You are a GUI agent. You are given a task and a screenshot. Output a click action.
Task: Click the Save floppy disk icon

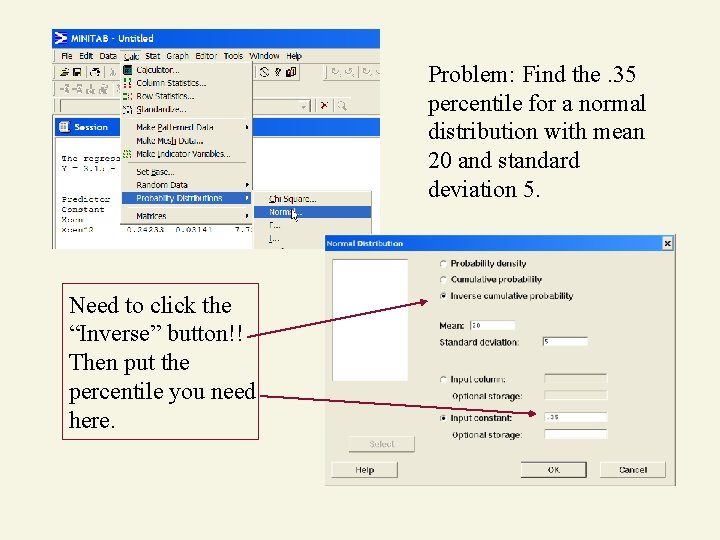coord(77,72)
